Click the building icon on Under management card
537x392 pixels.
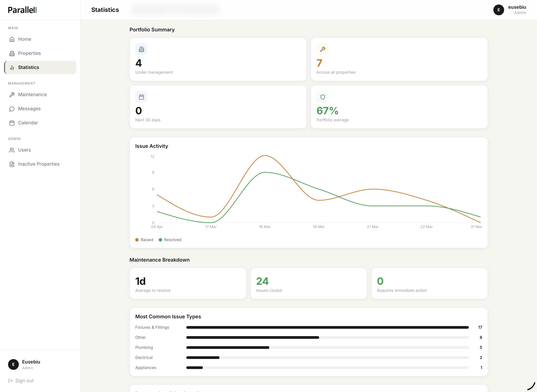click(x=141, y=49)
